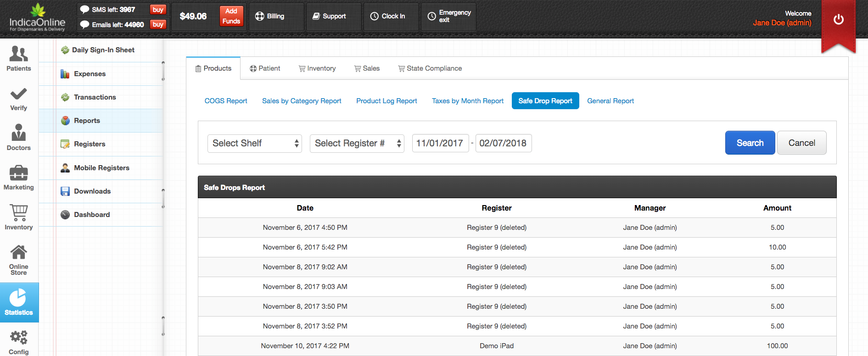Click the red power logout icon
This screenshot has width=868, height=356.
coord(838,20)
